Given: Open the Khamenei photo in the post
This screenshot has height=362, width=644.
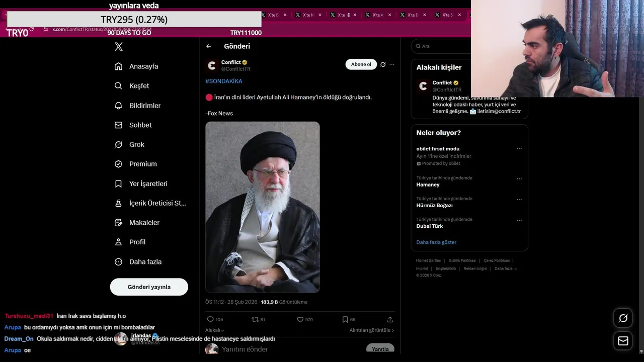Looking at the screenshot, I should 263,207.
